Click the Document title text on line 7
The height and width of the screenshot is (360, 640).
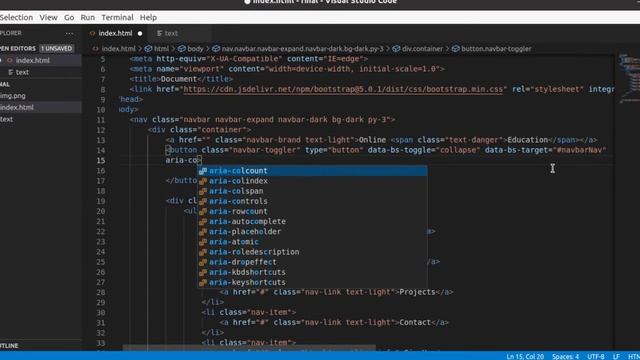coord(179,79)
